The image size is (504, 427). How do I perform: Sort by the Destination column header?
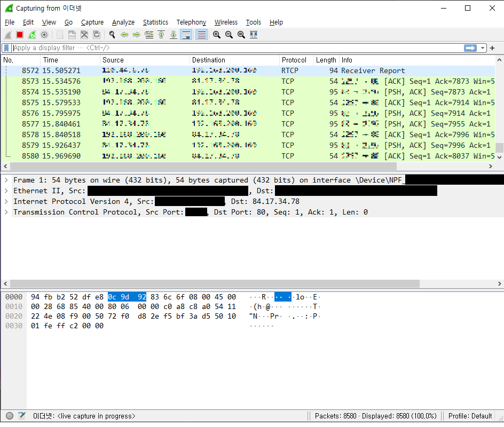(x=234, y=60)
